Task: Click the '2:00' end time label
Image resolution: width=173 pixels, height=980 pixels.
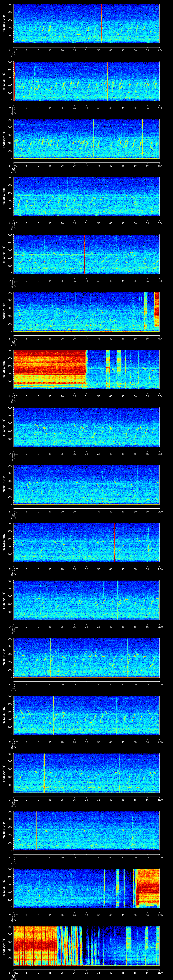Action: click(x=160, y=50)
